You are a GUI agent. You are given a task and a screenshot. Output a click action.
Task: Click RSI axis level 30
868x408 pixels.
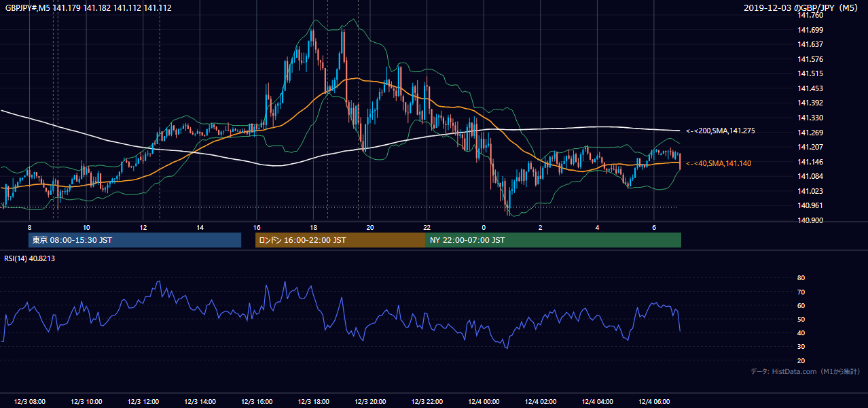(x=801, y=346)
